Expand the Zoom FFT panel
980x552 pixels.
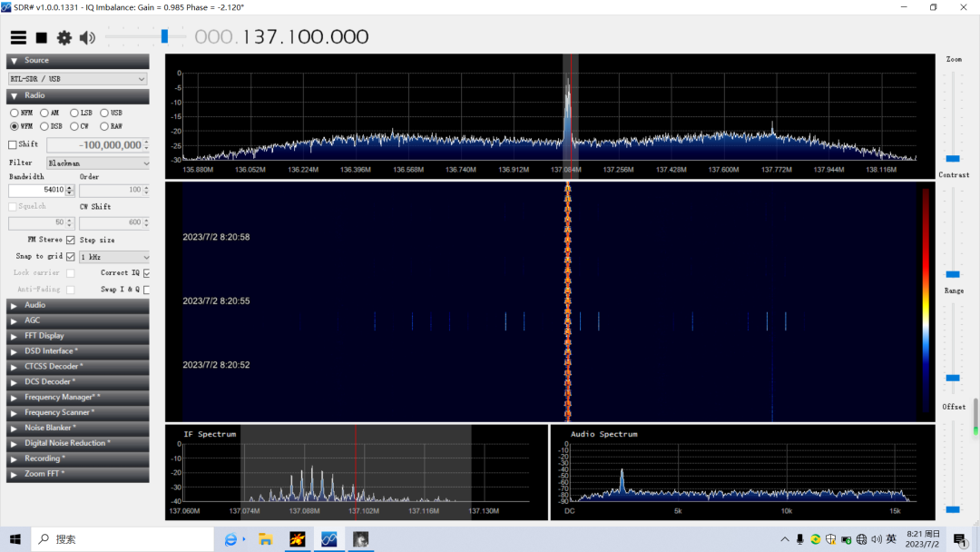(77, 474)
